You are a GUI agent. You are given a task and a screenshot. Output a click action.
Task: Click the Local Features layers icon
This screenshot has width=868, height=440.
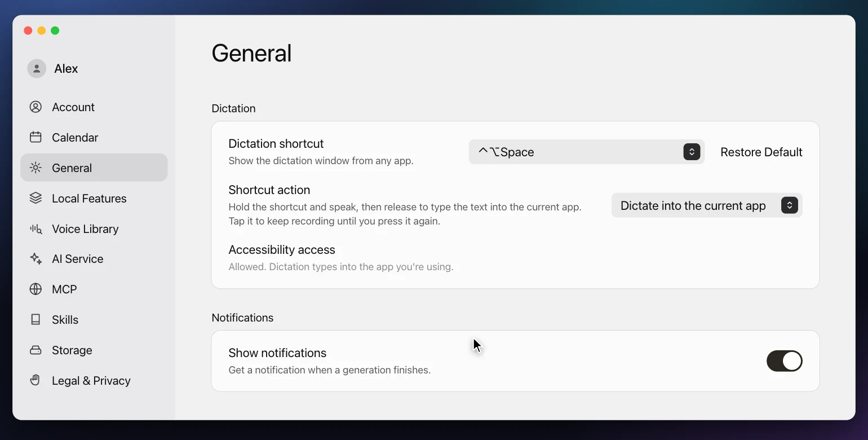coord(36,199)
